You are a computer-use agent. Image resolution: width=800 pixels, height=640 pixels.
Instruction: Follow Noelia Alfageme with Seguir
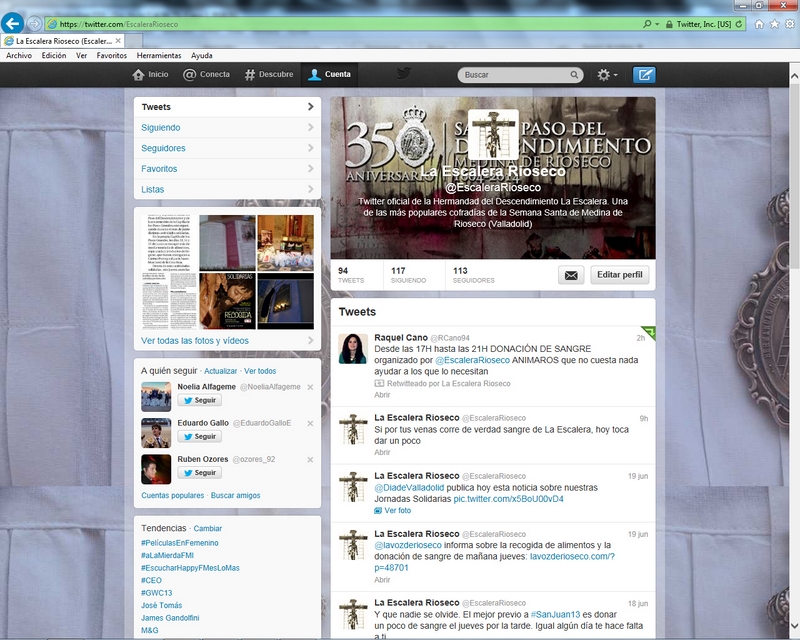pyautogui.click(x=200, y=400)
